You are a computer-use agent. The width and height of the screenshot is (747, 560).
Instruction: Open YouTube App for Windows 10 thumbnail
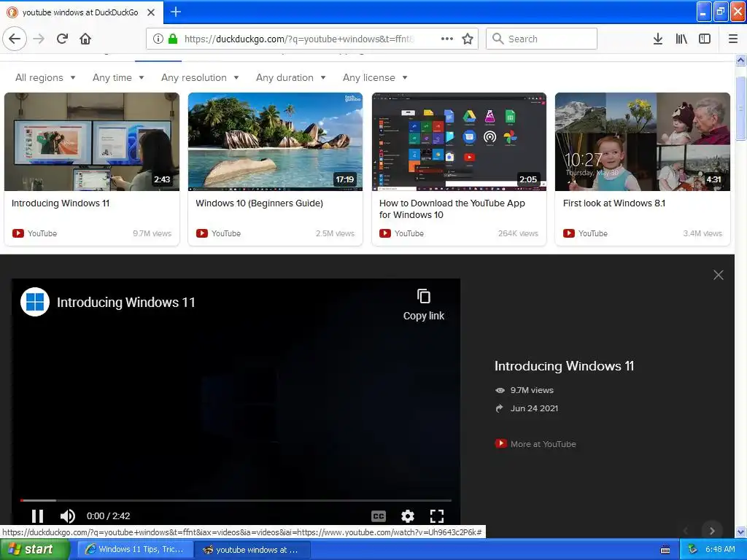pos(459,141)
